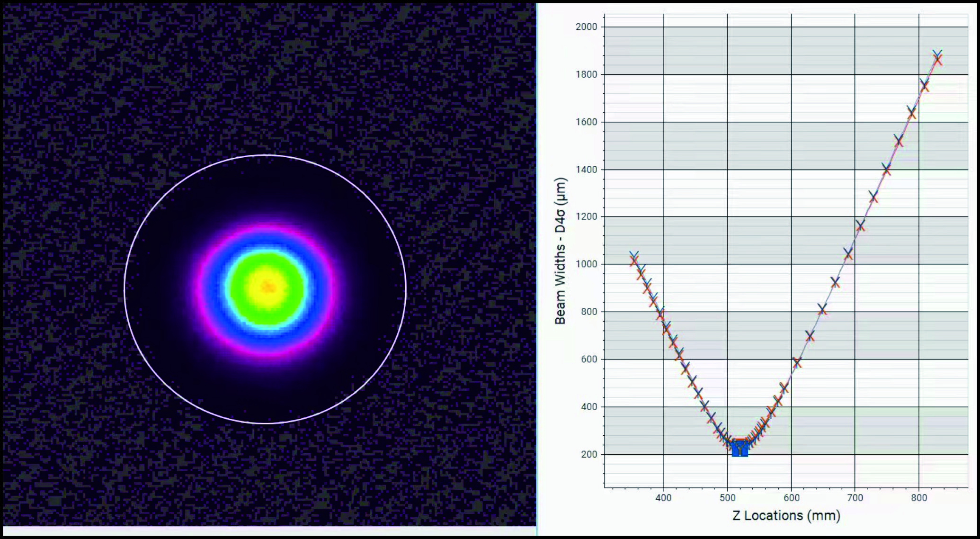Click the "Beam Widths - D4σ (µm)" axis title
Screen dimensions: 980x539
pyautogui.click(x=560, y=251)
